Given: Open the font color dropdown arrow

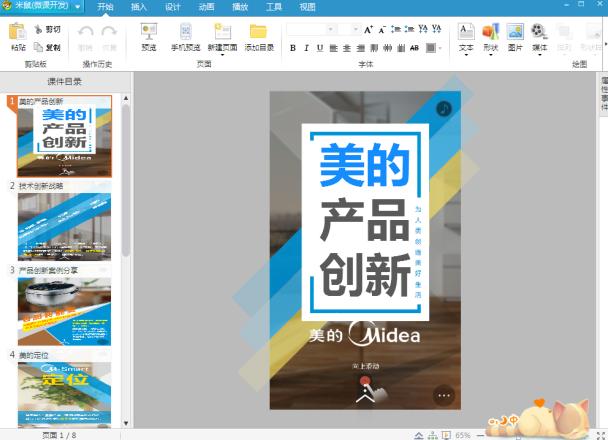Looking at the screenshot, I should (x=440, y=48).
